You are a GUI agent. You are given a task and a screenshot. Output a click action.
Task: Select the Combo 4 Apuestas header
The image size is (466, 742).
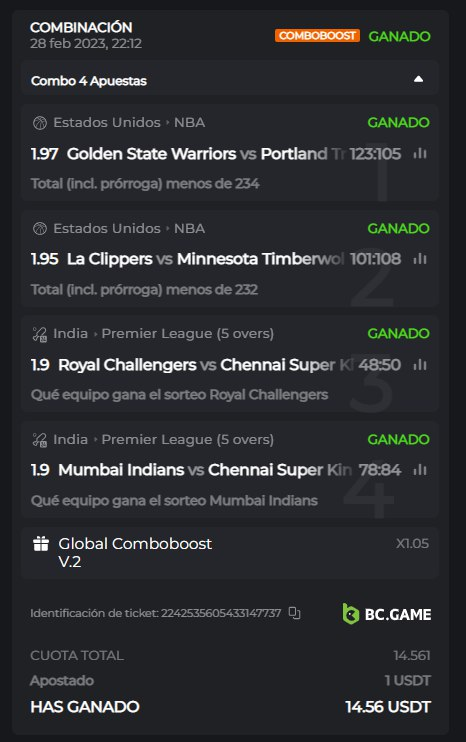(229, 80)
